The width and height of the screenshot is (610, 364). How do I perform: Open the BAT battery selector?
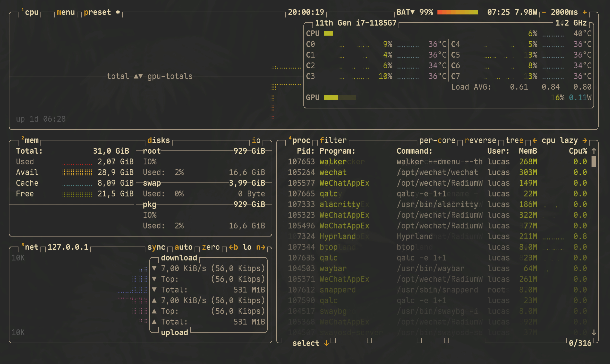tap(406, 12)
